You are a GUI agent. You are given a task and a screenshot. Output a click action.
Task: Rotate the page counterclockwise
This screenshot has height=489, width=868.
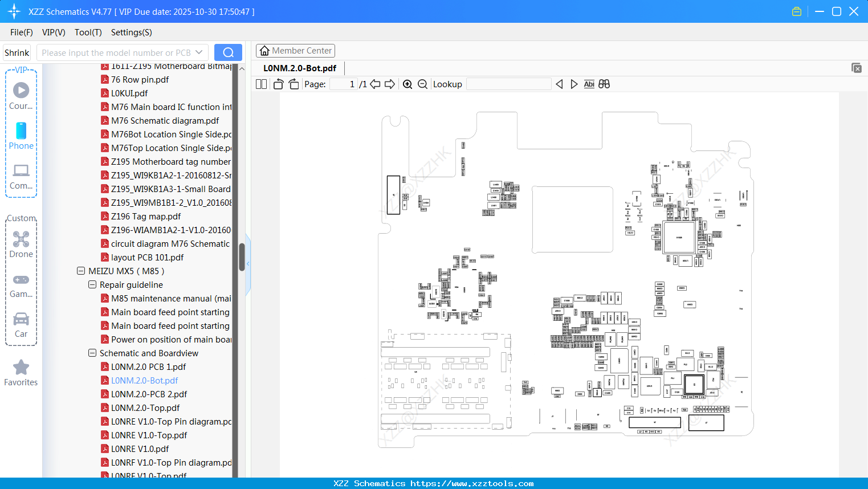click(278, 84)
